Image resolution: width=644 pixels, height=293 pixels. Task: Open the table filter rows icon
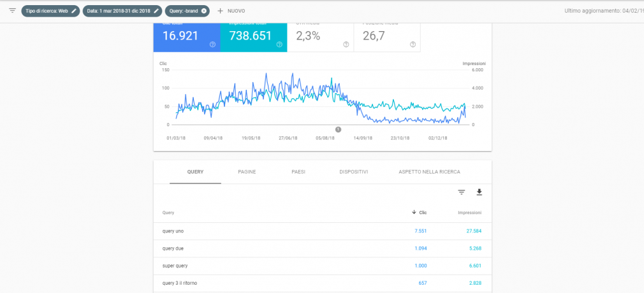pos(462,192)
